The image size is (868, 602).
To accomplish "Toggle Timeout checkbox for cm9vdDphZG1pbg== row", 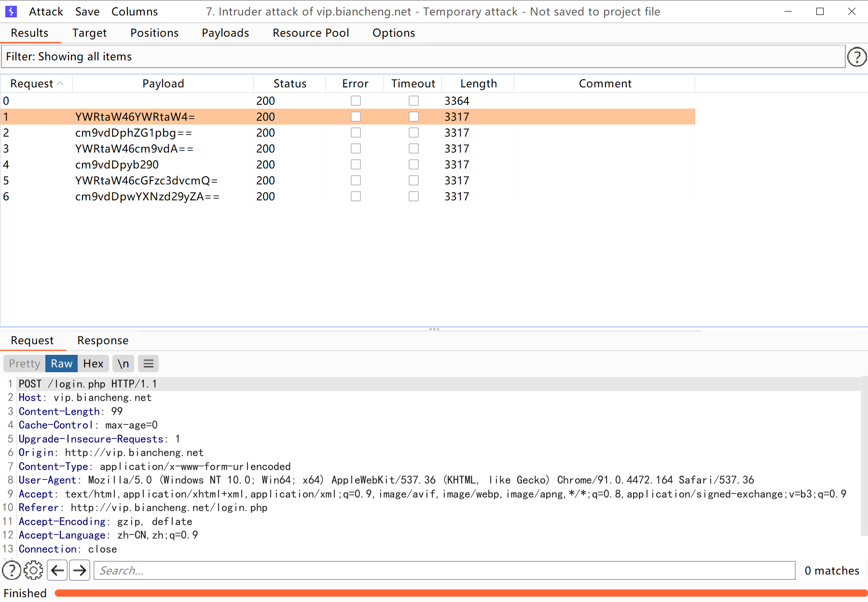I will (x=413, y=132).
